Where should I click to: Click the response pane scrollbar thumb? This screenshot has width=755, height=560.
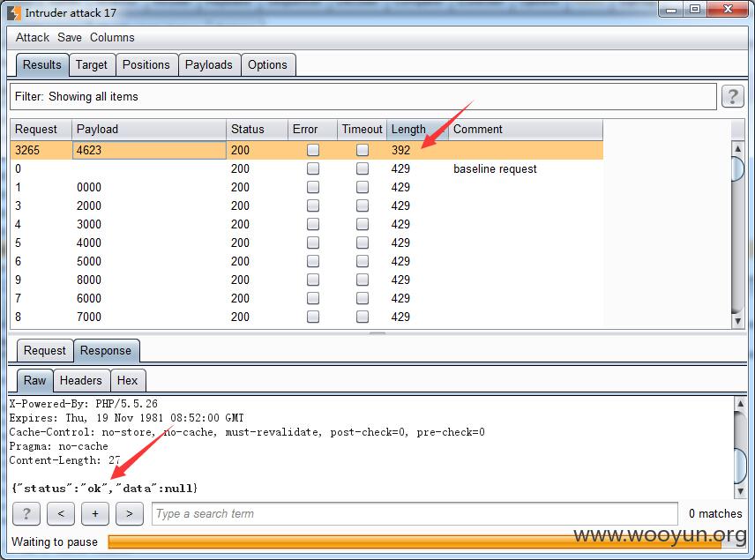click(740, 465)
